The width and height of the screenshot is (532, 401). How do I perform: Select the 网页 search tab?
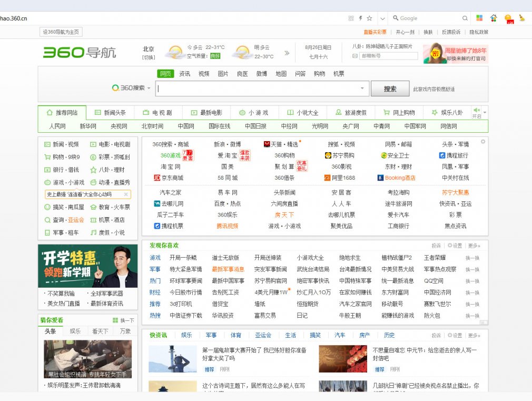pyautogui.click(x=165, y=74)
